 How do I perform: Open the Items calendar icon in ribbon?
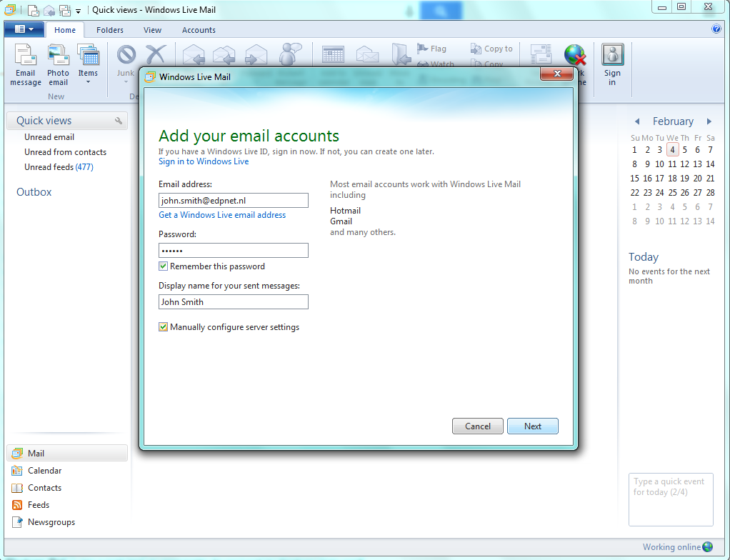[x=88, y=54]
